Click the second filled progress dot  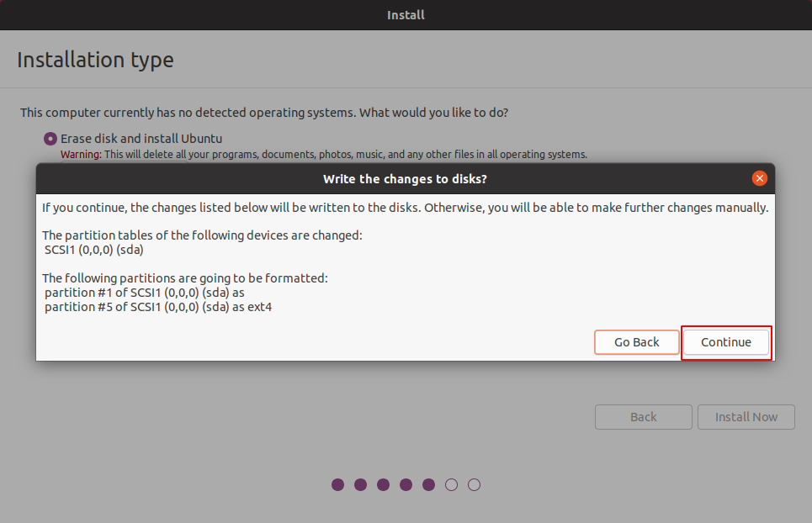[361, 484]
